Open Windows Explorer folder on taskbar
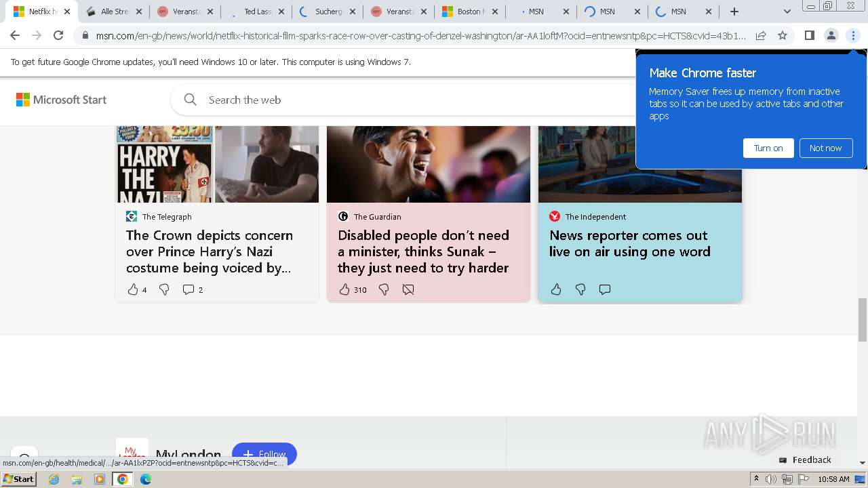Image resolution: width=868 pixels, height=488 pixels. coord(77,479)
